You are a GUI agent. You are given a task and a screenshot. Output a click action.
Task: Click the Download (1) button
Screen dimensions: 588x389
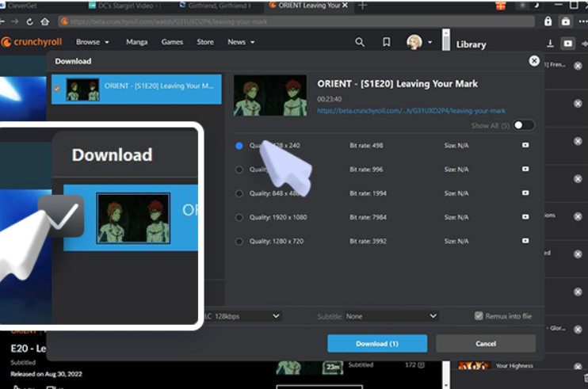point(377,343)
